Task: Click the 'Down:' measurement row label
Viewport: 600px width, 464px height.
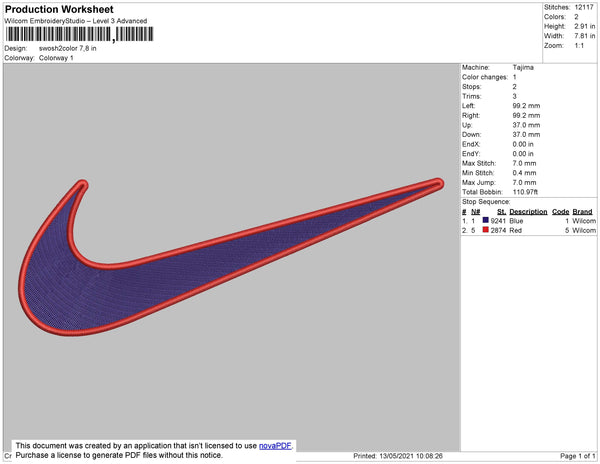Action: point(472,134)
